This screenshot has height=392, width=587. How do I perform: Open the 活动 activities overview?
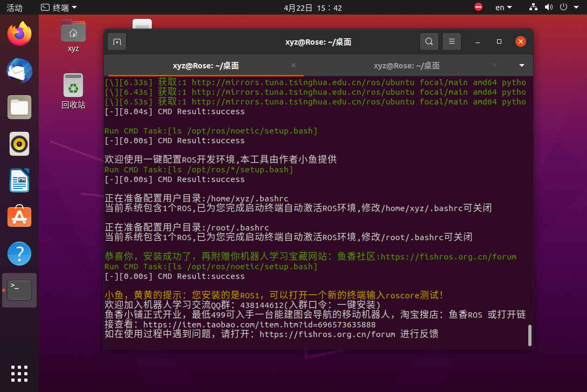[15, 8]
